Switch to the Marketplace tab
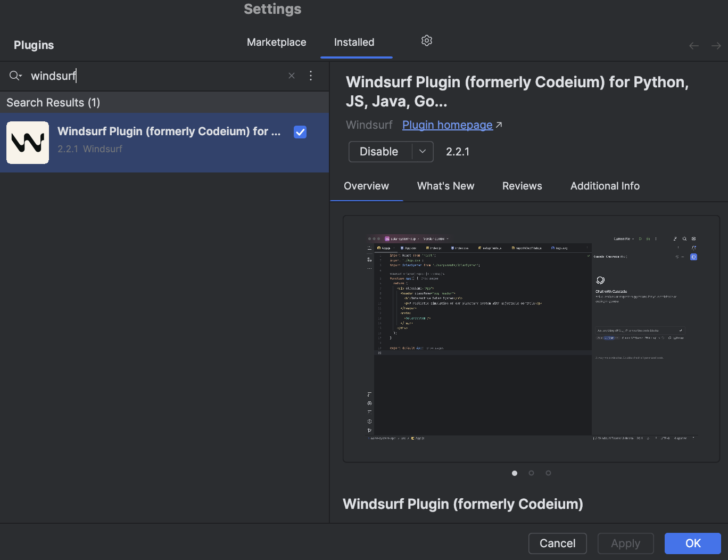The image size is (728, 560). [277, 43]
